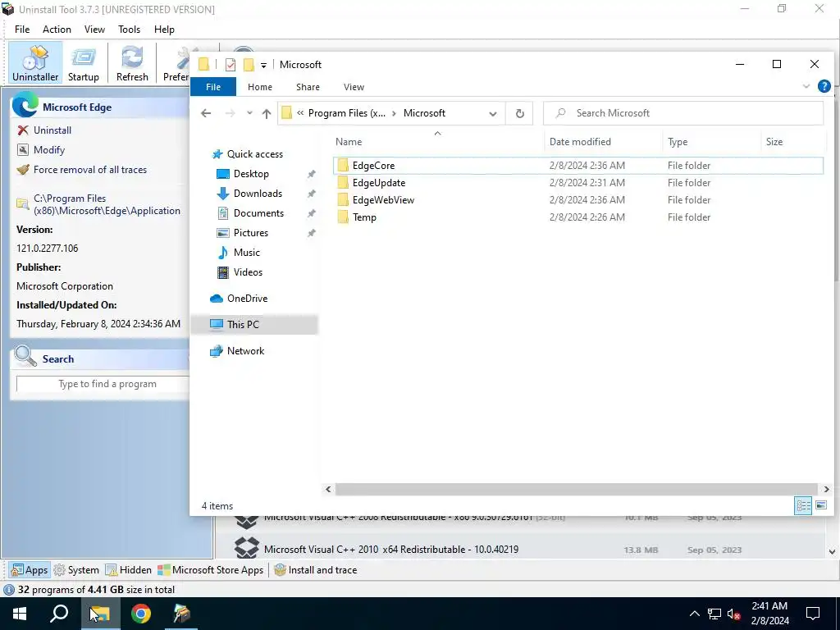Switch to the System tab
Screen dimensions: 840x630
tap(76, 570)
